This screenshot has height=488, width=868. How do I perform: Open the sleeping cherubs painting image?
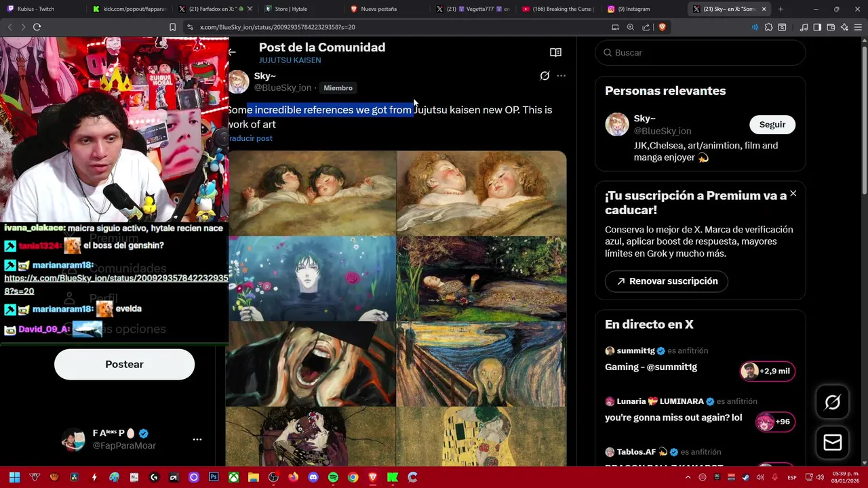[481, 193]
